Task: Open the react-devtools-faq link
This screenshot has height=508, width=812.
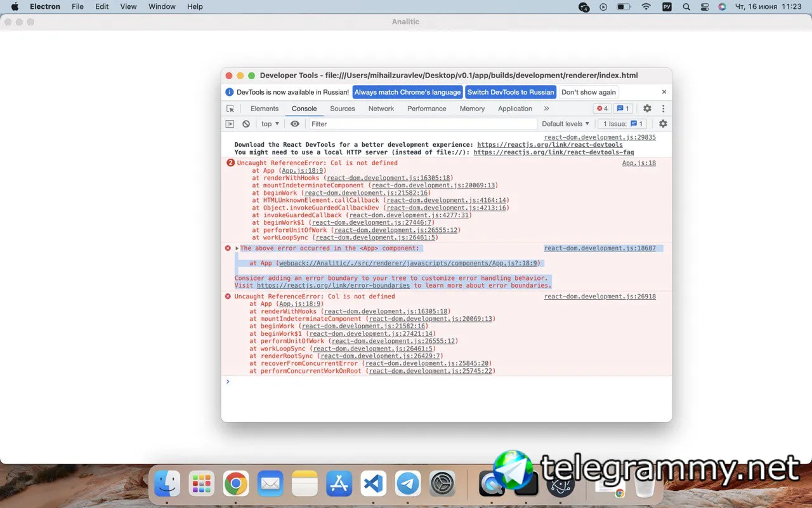Action: [554, 152]
